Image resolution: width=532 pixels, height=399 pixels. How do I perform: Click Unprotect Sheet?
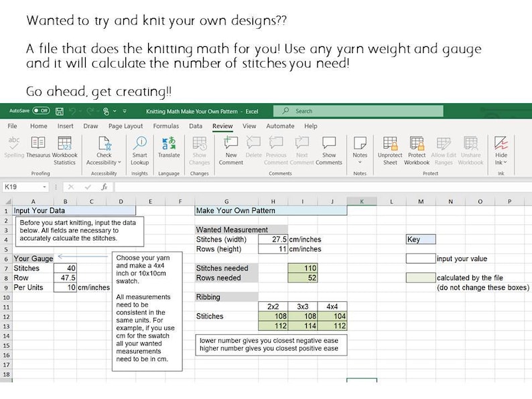390,151
